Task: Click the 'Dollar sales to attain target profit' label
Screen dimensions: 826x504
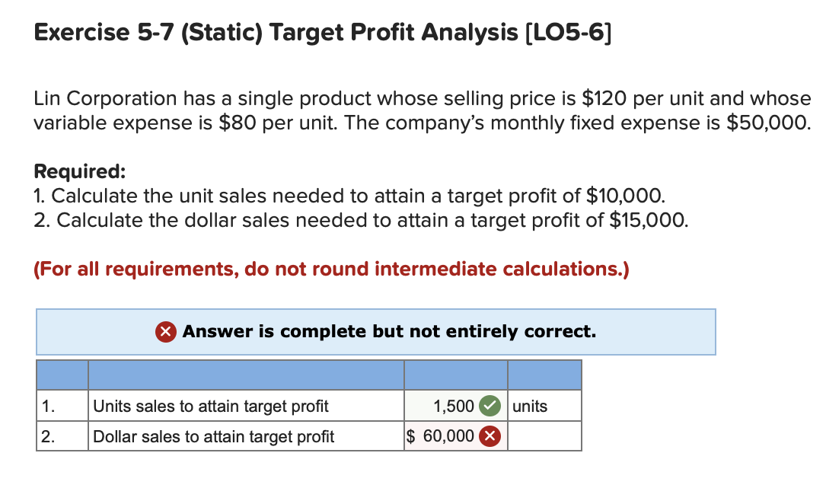Action: tap(213, 436)
